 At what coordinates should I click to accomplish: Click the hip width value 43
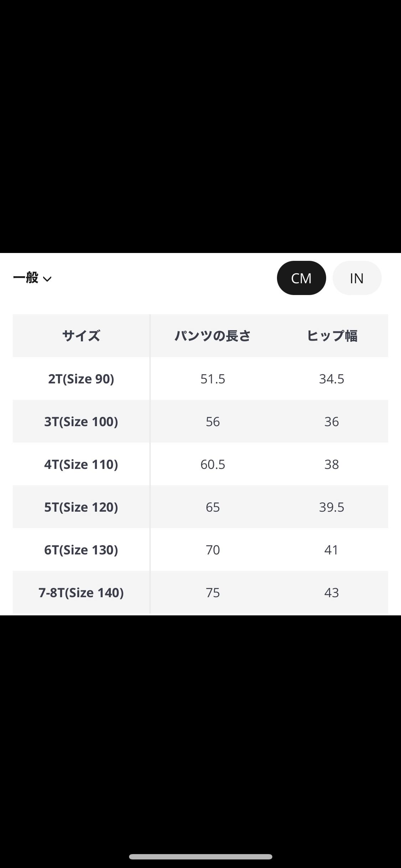point(331,593)
